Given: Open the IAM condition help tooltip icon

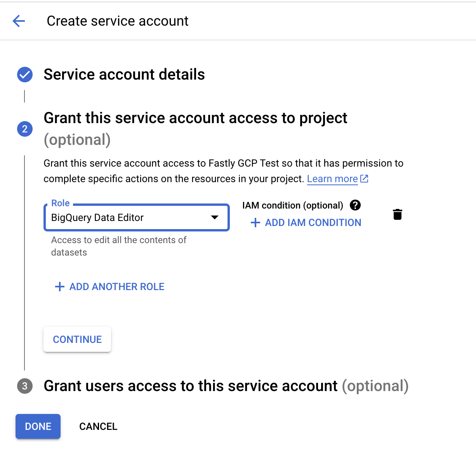Looking at the screenshot, I should click(x=355, y=205).
